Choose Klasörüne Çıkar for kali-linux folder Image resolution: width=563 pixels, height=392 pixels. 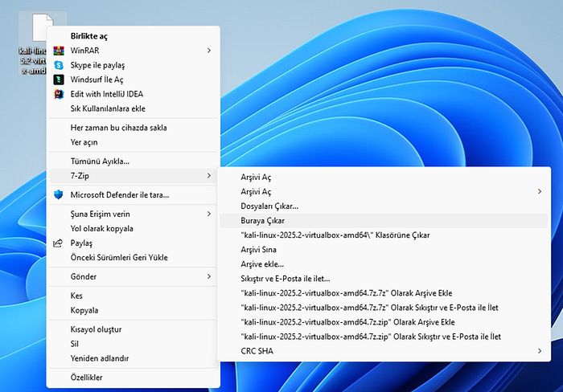(x=384, y=235)
